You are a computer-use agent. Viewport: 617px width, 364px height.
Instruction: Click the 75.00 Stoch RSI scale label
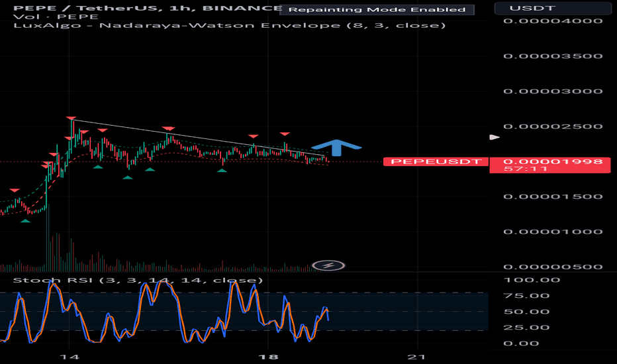526,296
